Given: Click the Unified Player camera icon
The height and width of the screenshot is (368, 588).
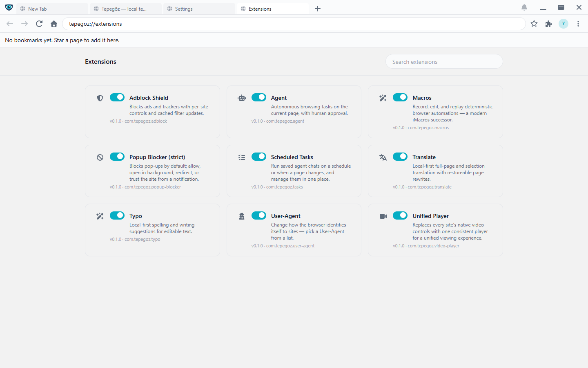Looking at the screenshot, I should 383,216.
